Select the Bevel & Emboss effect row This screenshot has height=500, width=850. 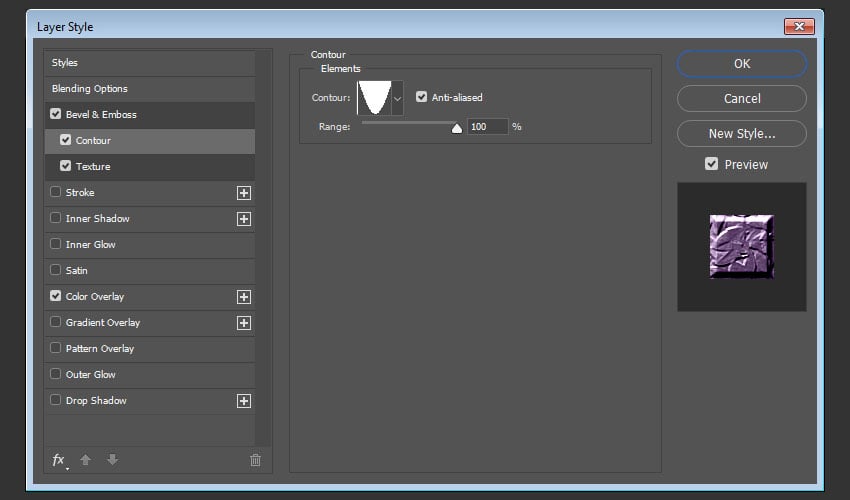[150, 115]
